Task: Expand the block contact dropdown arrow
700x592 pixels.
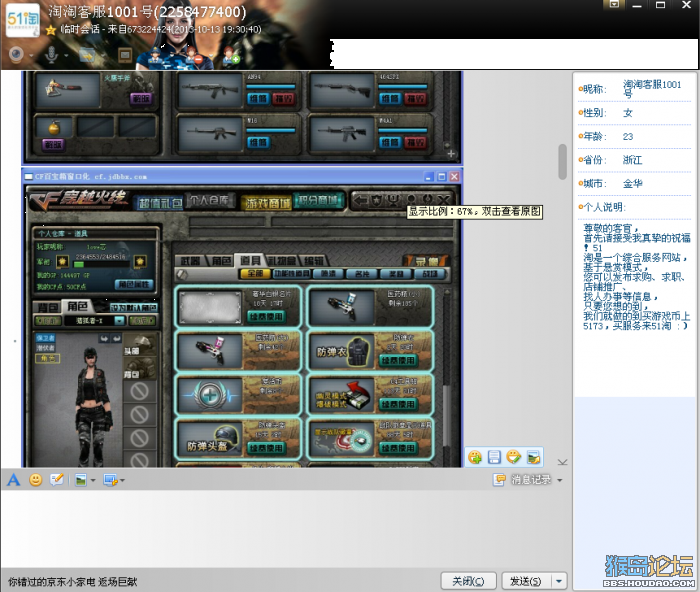Action: [x=210, y=56]
